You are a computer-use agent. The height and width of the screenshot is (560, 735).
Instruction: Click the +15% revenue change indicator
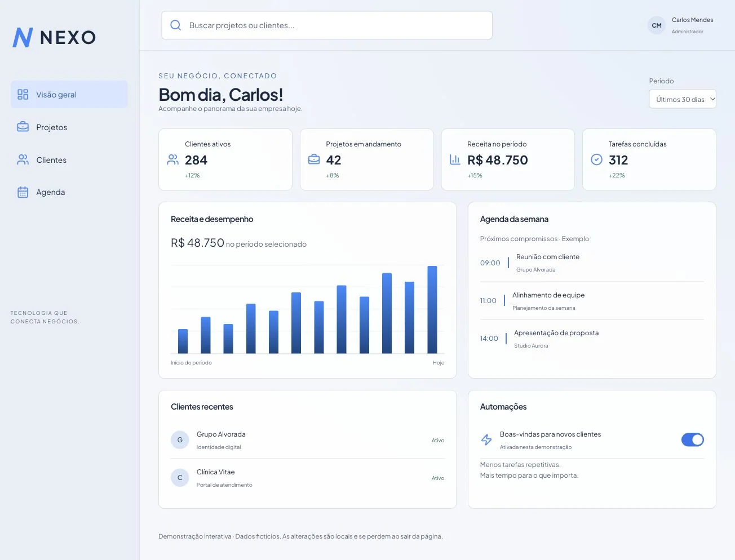pyautogui.click(x=475, y=175)
